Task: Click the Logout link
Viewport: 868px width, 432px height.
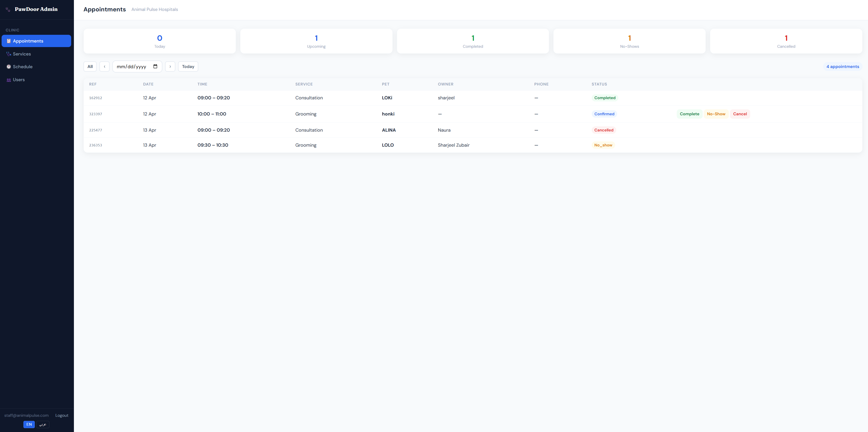Action: [62, 415]
